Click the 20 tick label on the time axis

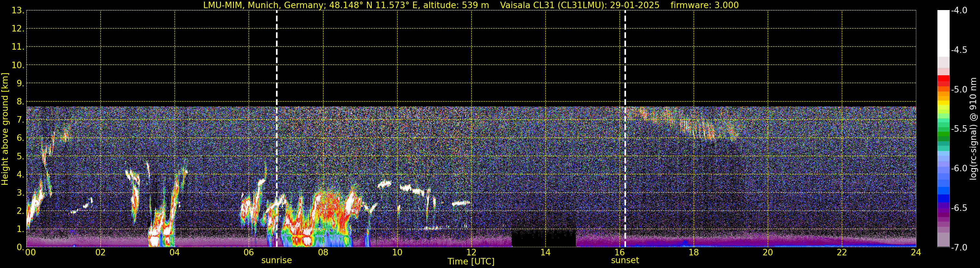pos(768,252)
